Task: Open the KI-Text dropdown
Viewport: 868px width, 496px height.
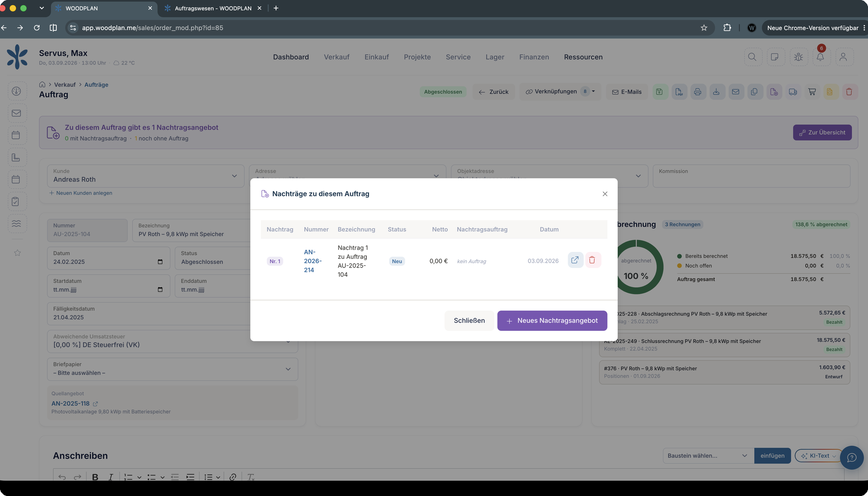Action: coord(819,456)
